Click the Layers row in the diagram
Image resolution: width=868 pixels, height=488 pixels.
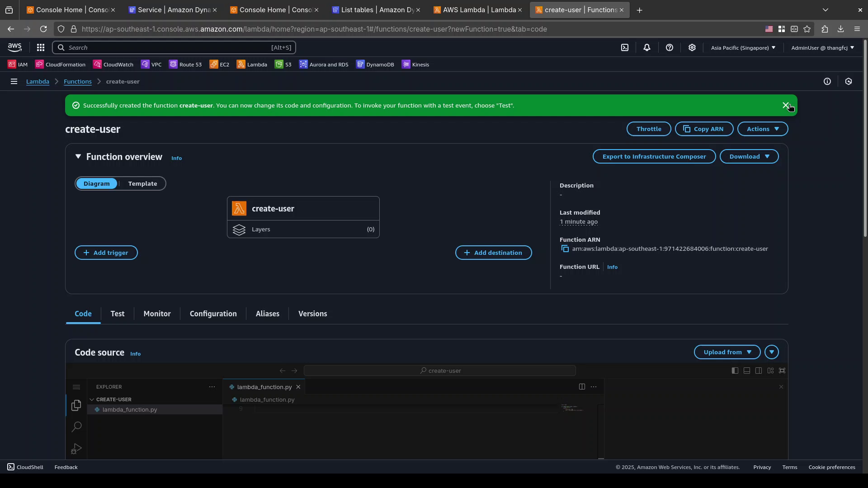[303, 230]
